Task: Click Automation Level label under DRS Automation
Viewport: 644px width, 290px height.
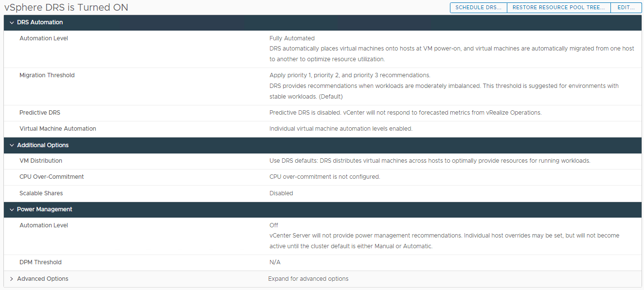Action: (x=44, y=38)
